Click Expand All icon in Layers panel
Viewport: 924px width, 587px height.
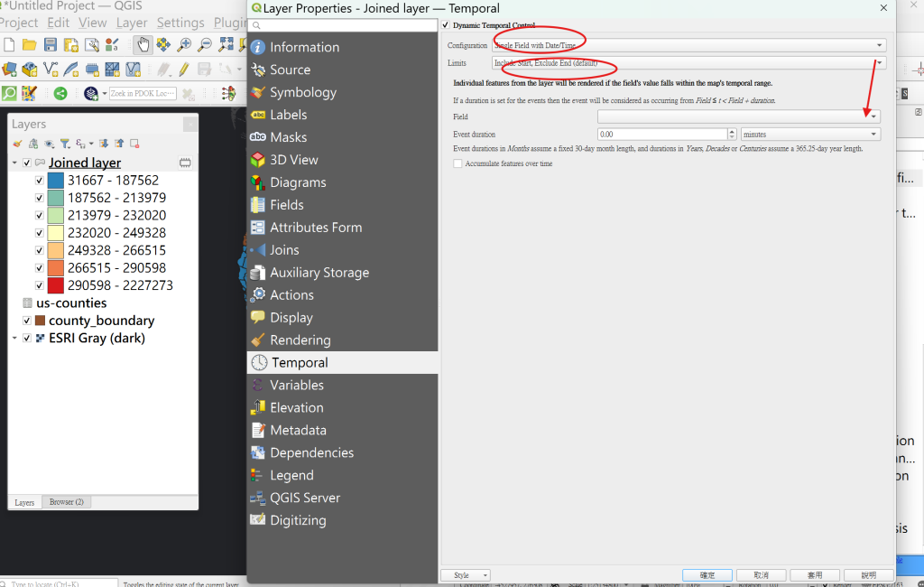104,144
